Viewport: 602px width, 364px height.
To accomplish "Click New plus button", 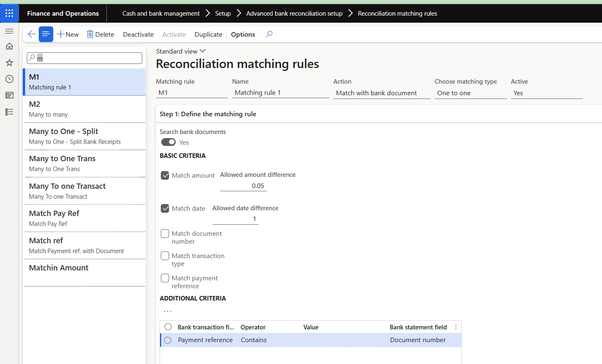I will tap(68, 34).
